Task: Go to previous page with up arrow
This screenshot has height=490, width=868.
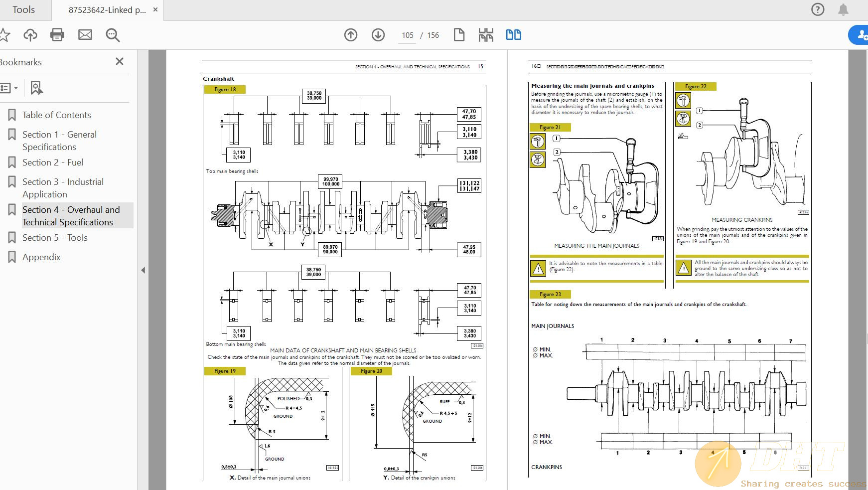Action: (351, 35)
